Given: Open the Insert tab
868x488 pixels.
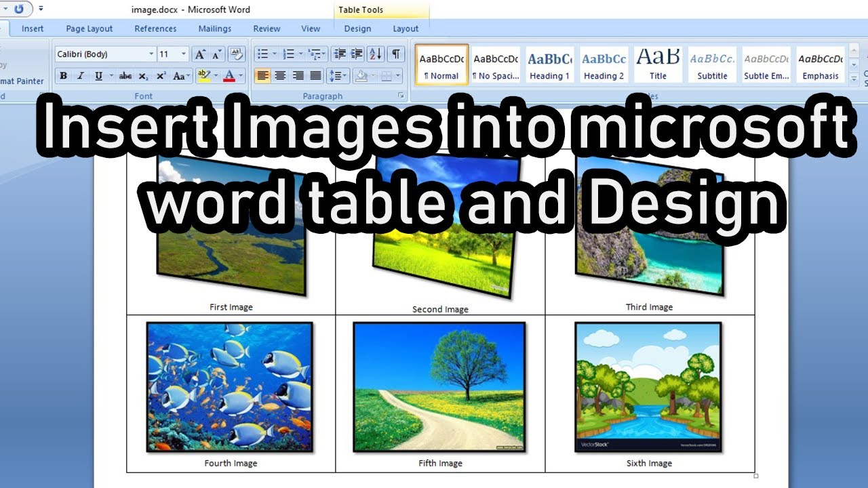Looking at the screenshot, I should click(x=33, y=28).
